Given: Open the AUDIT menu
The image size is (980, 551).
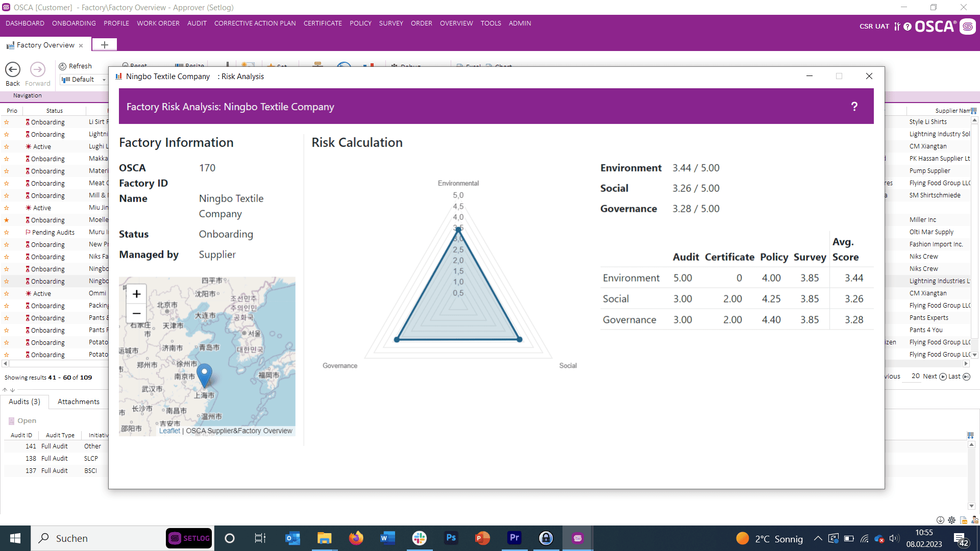Looking at the screenshot, I should 197,23.
